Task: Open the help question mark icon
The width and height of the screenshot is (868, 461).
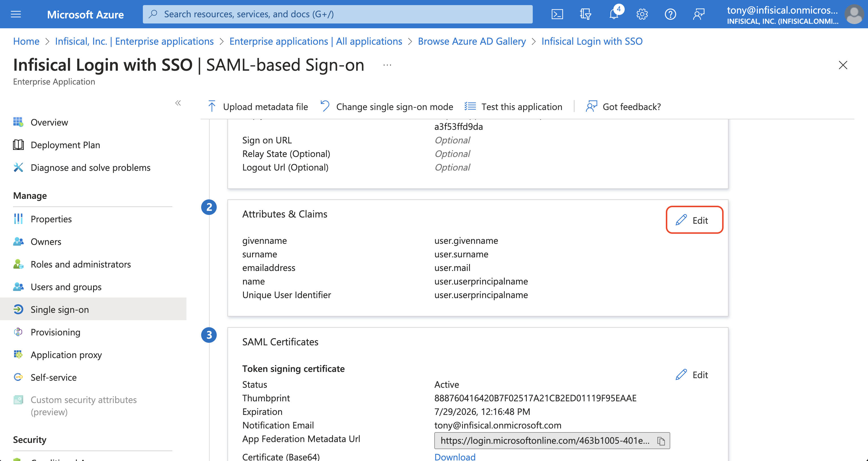Action: click(670, 14)
